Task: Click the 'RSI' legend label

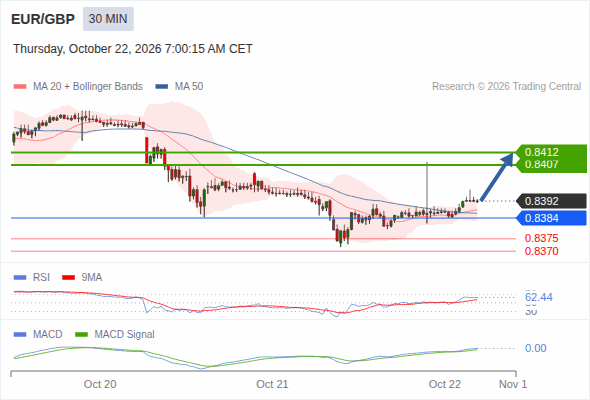Action: [x=41, y=278]
